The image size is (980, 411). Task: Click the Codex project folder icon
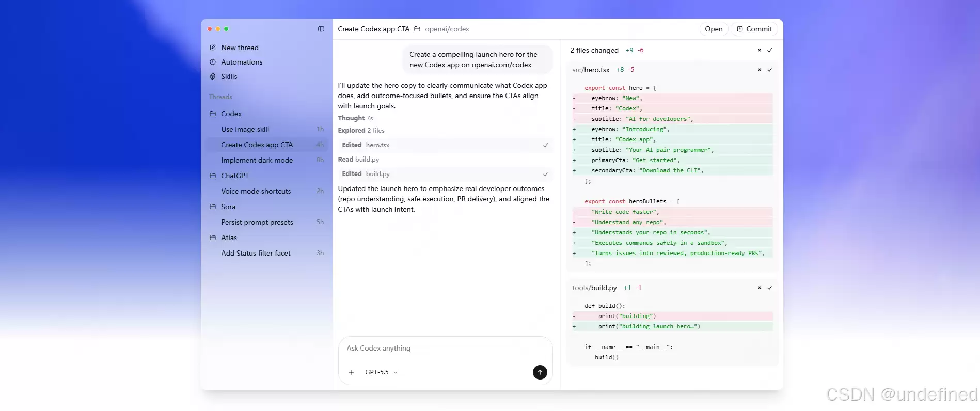pyautogui.click(x=213, y=114)
